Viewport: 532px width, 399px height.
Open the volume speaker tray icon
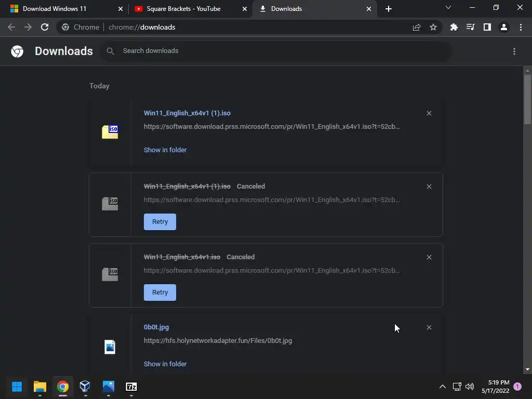470,387
